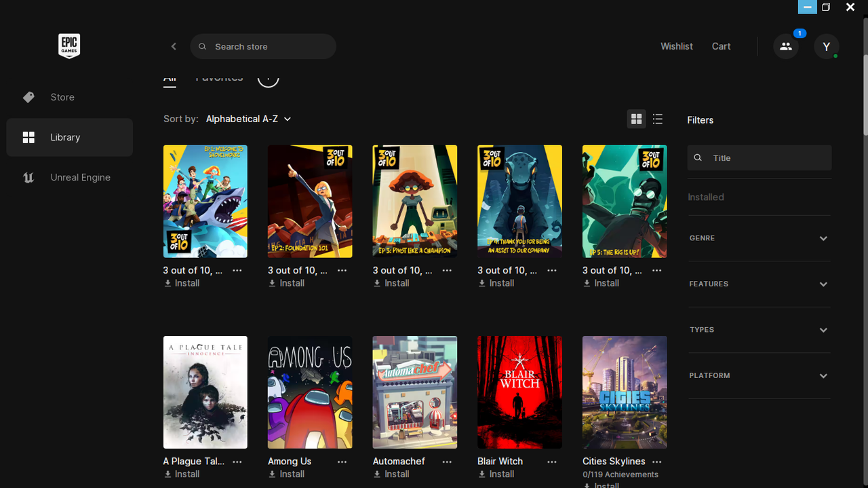Screen dimensions: 868x488
Task: Open the friends list icon
Action: (786, 46)
